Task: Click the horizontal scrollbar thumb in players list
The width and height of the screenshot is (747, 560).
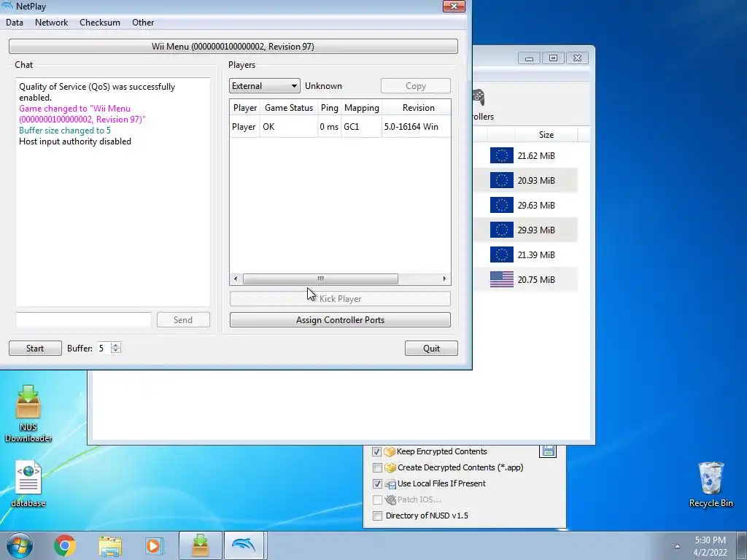Action: pyautogui.click(x=320, y=279)
